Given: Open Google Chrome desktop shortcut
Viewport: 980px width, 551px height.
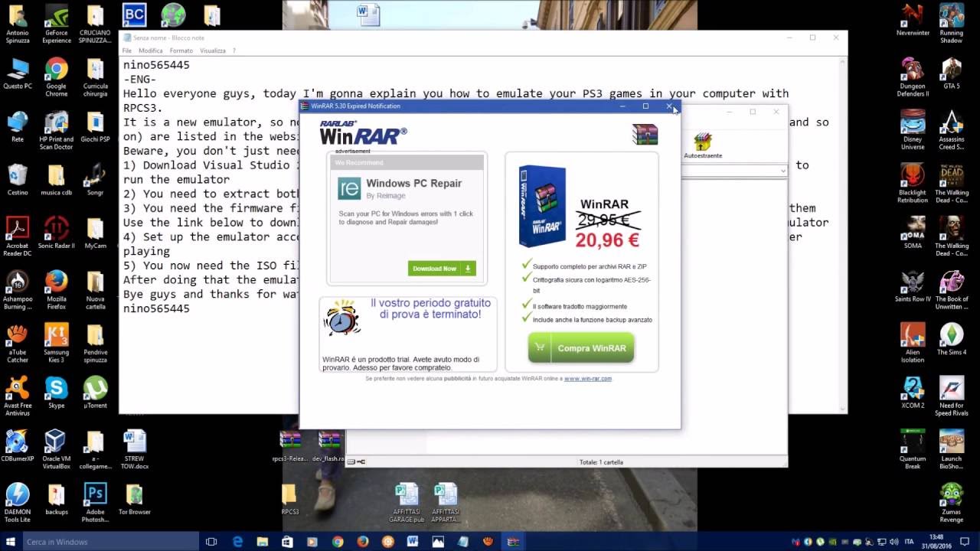Looking at the screenshot, I should pos(56,77).
